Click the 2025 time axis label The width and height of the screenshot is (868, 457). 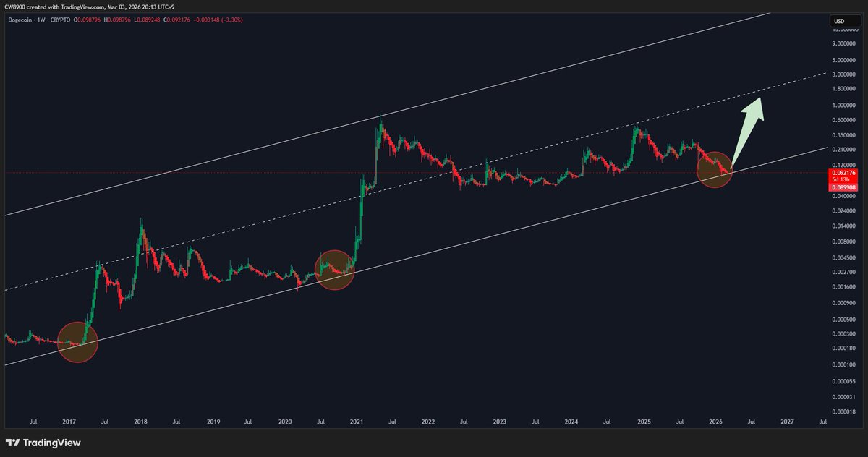click(x=644, y=421)
